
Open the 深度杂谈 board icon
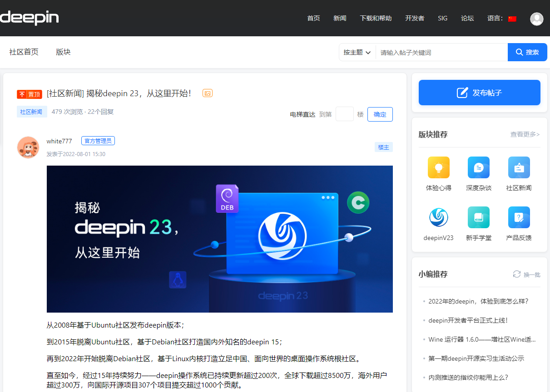point(479,167)
